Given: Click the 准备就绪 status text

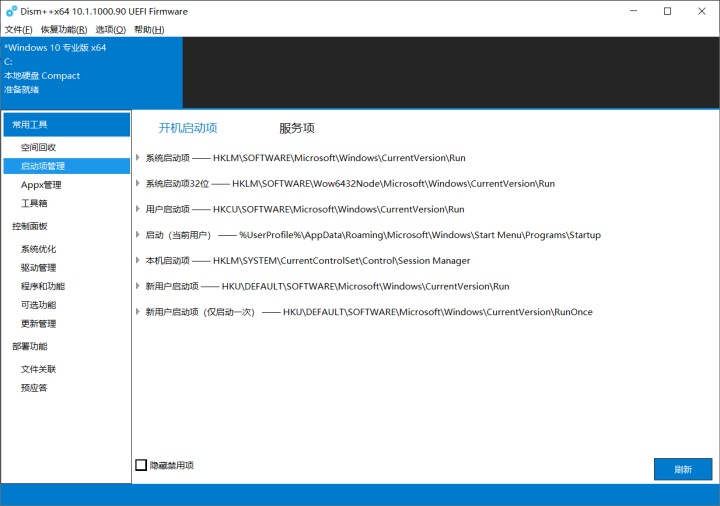Looking at the screenshot, I should [22, 90].
